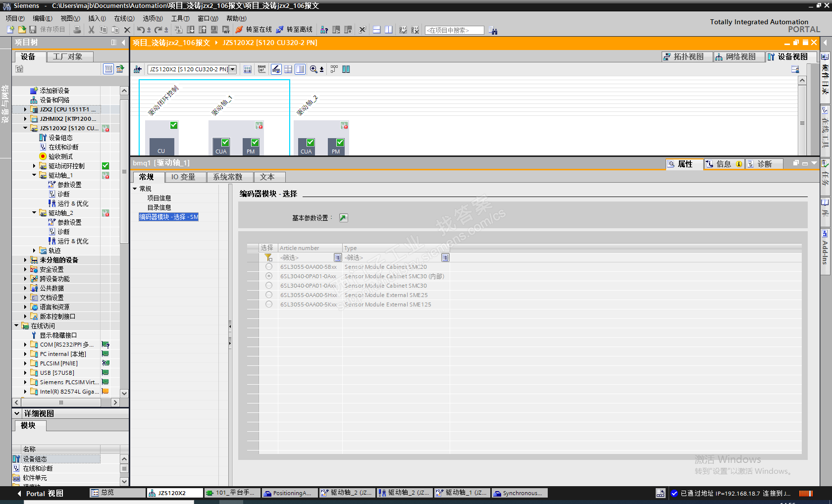Viewport: 832px width, 504px height.
Task: Click the new project toolbar icon
Action: [x=10, y=30]
